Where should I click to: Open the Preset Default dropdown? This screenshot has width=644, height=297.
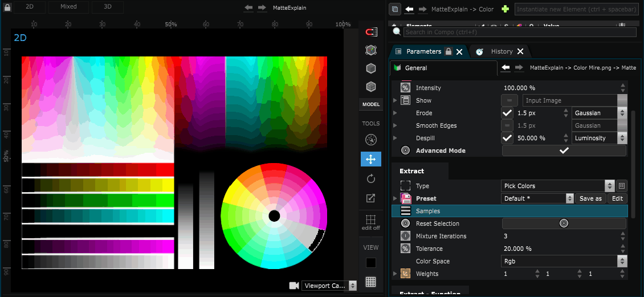click(x=537, y=198)
